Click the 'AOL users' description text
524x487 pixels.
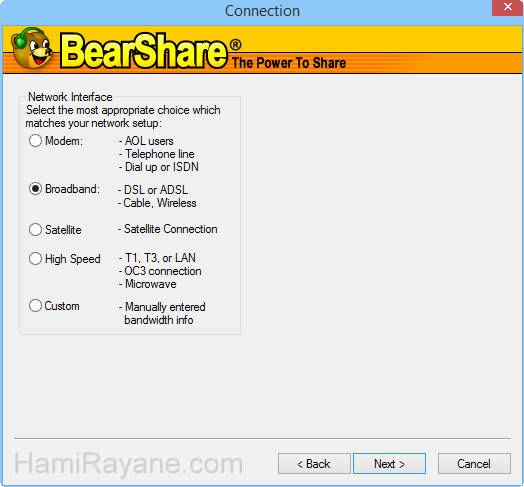pos(149,141)
